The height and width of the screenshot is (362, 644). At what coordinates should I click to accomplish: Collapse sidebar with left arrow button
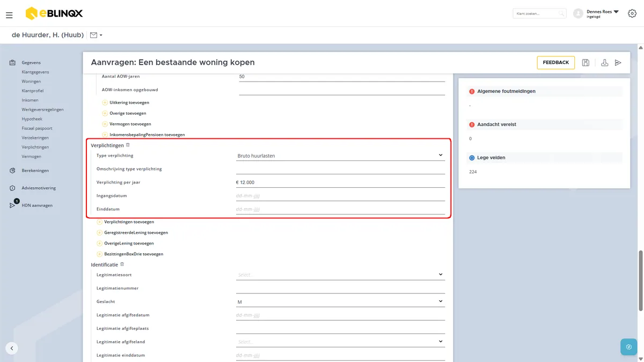[12, 348]
